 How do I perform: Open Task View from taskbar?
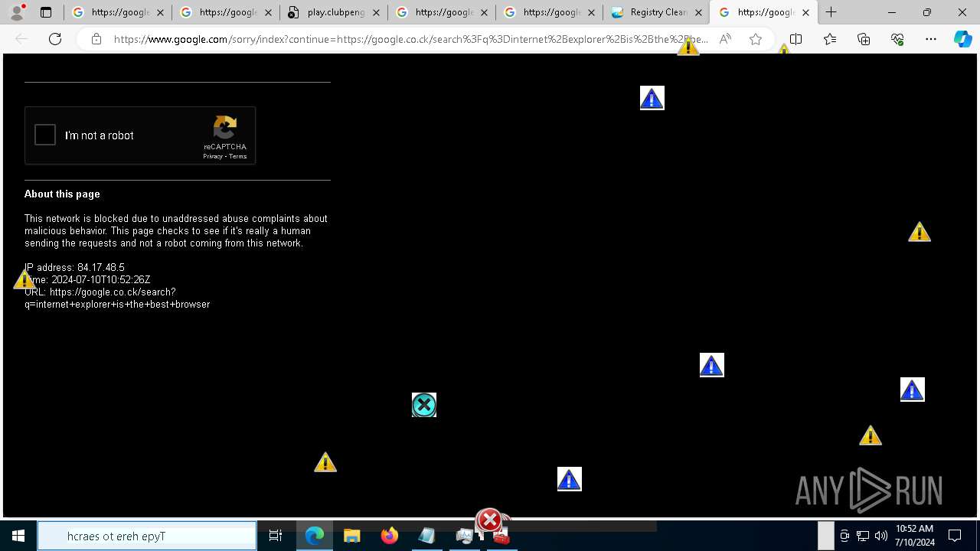pos(276,536)
